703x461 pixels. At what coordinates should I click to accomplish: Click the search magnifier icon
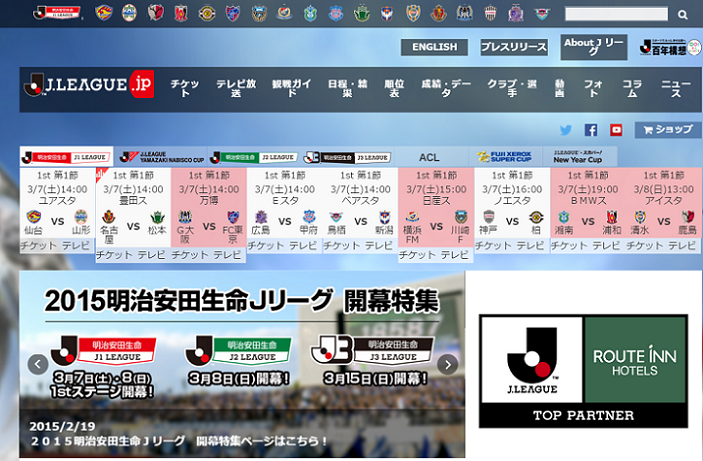coord(682,15)
